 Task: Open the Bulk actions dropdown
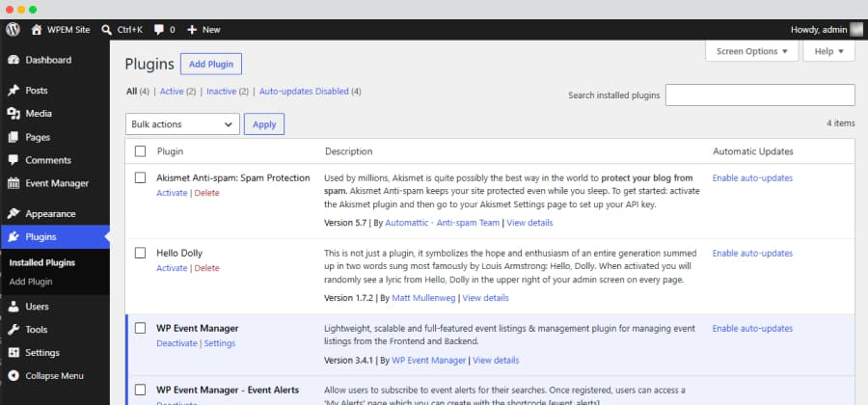[x=182, y=124]
